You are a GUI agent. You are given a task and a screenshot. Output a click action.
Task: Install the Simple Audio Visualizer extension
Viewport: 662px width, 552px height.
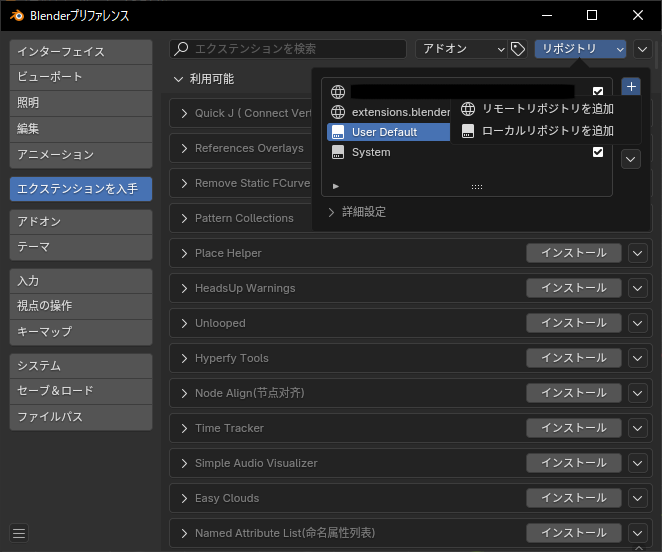click(x=574, y=463)
